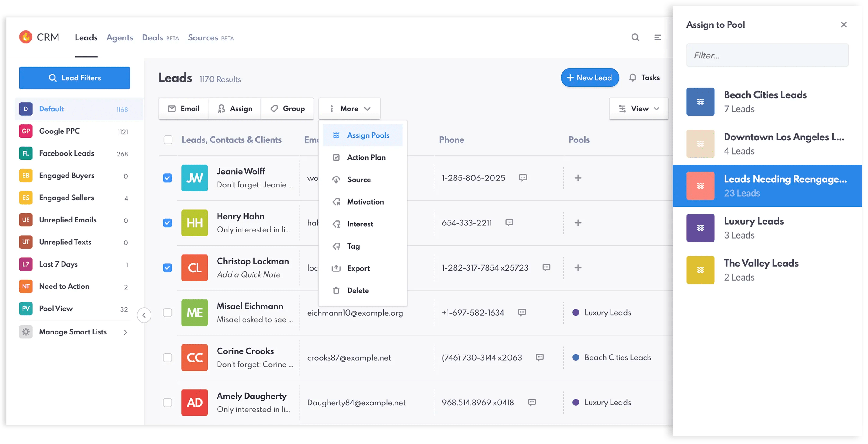Click the Tasks bell icon
The width and height of the screenshot is (868, 444).
(x=632, y=78)
